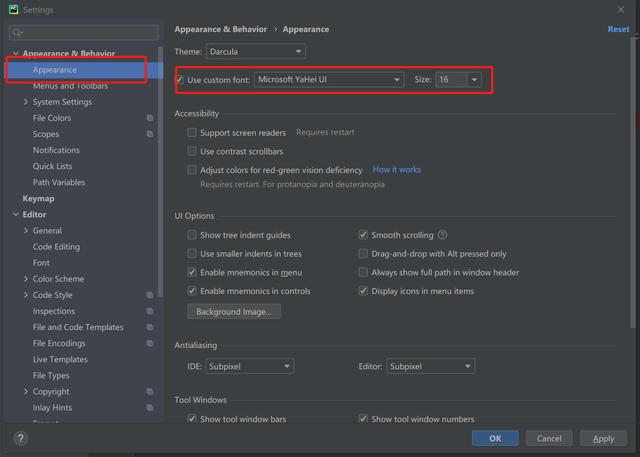Image resolution: width=640 pixels, height=457 pixels.
Task: Uncheck Smooth scrolling
Action: (x=363, y=235)
